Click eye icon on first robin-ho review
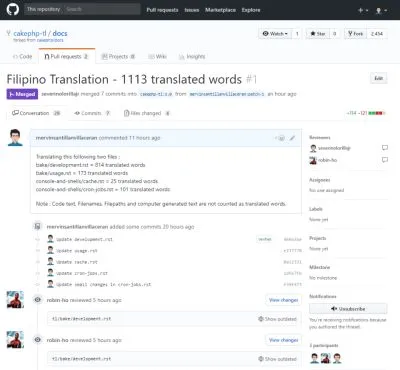 38,300
